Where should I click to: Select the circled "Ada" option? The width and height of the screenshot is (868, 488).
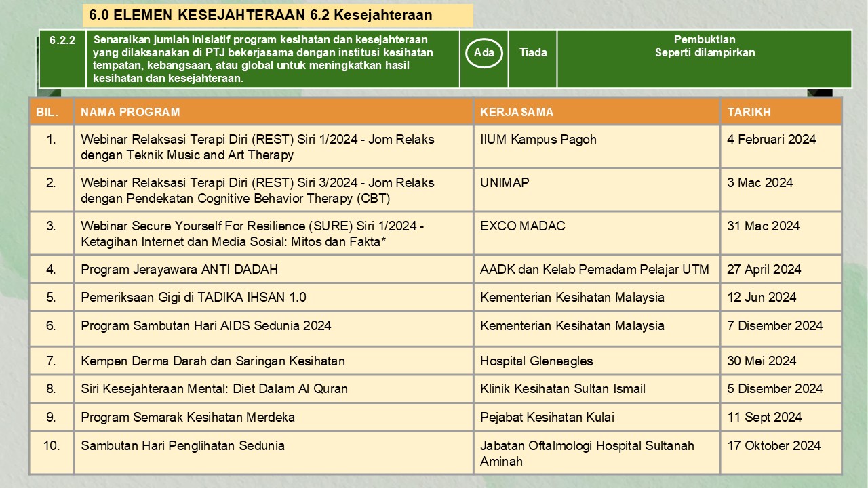coord(484,53)
